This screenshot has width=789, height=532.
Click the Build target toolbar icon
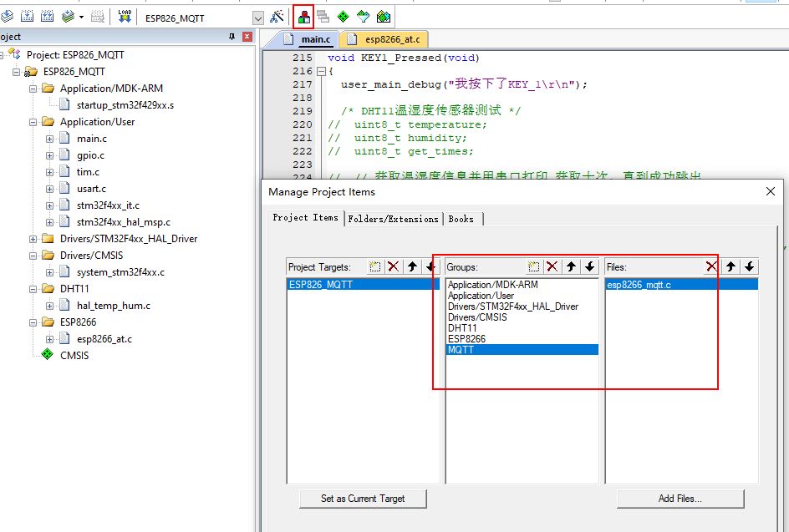(x=28, y=17)
